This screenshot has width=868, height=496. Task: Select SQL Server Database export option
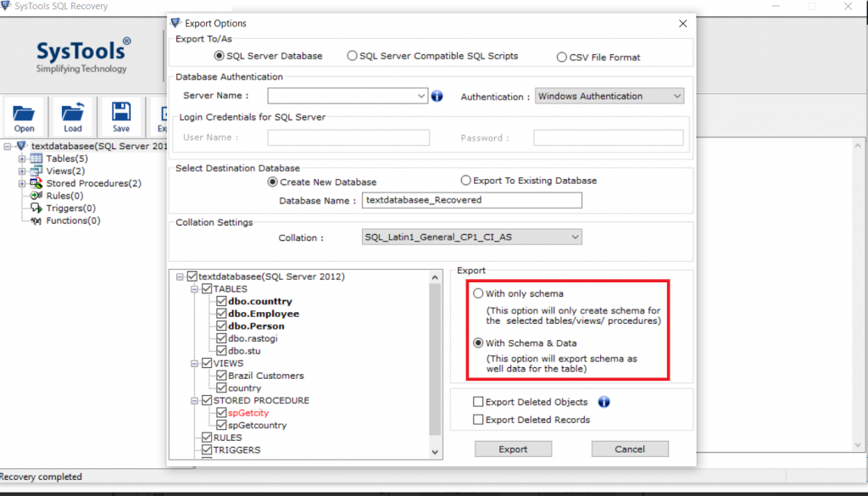click(220, 56)
